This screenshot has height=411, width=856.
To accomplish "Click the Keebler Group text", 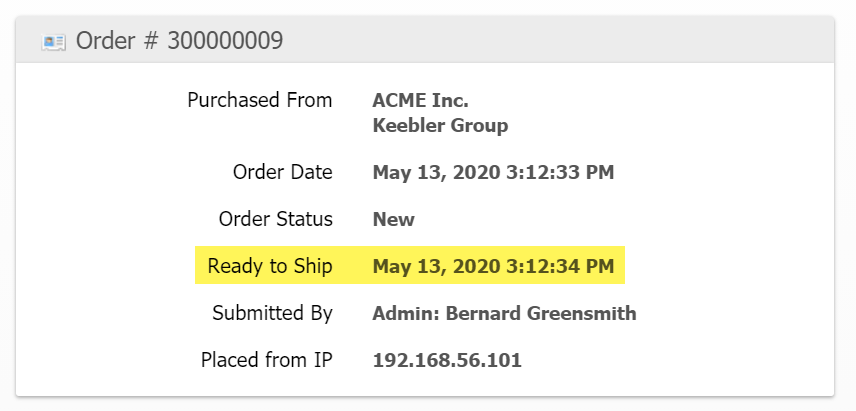I will 440,125.
